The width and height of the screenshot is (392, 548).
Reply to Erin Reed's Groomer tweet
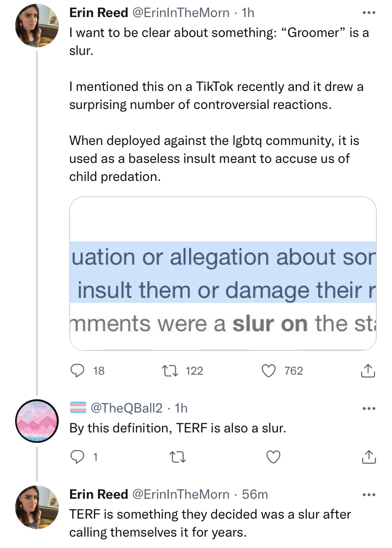click(77, 370)
